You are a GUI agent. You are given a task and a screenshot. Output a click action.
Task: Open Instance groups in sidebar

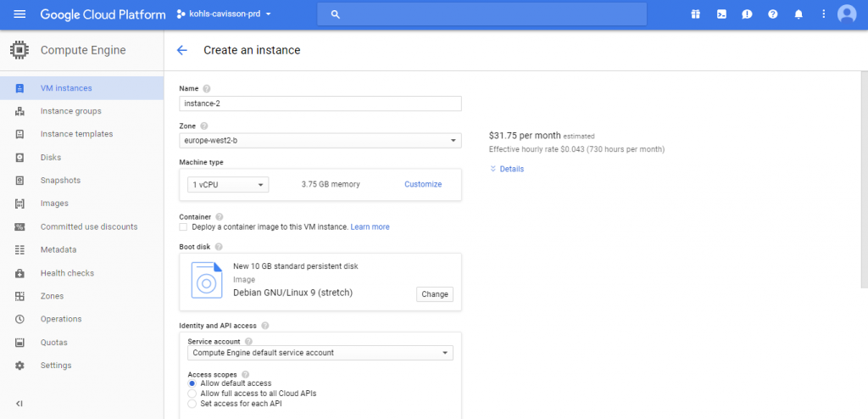click(x=70, y=111)
